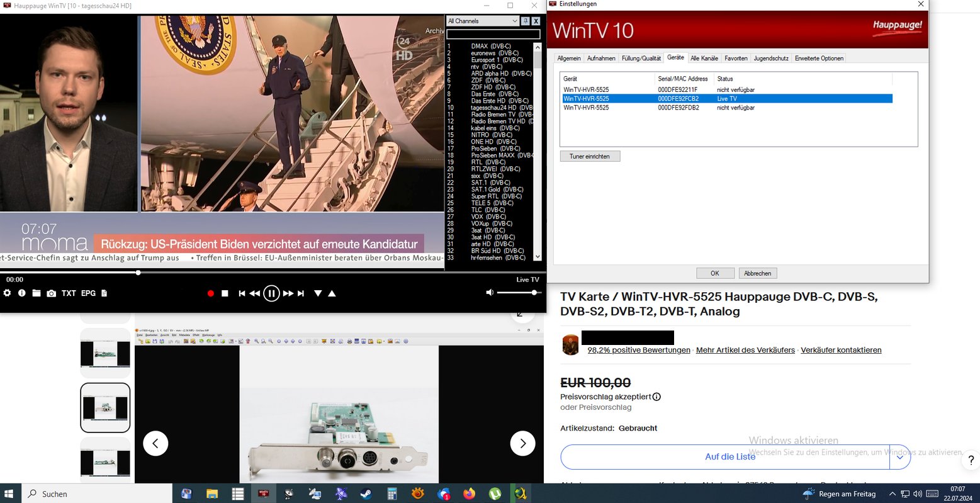Image resolution: width=980 pixels, height=503 pixels.
Task: Click the Preisvorschlag info circle icon
Action: 656,397
